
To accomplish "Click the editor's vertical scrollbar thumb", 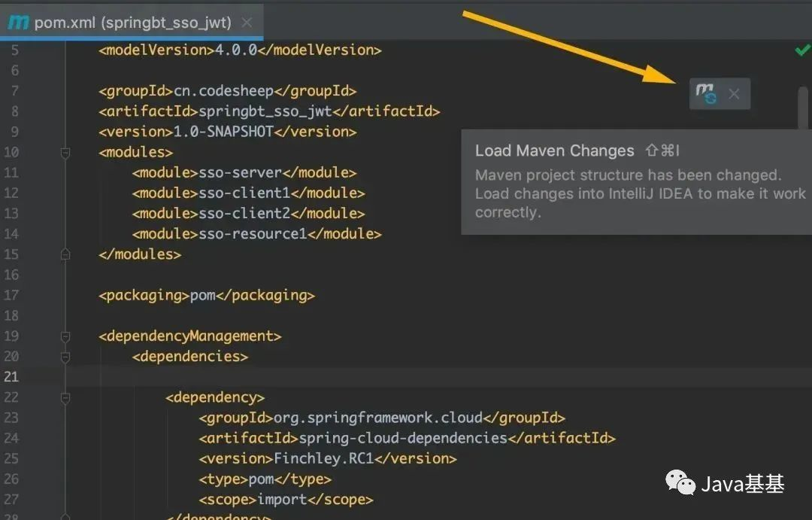I will [804, 108].
